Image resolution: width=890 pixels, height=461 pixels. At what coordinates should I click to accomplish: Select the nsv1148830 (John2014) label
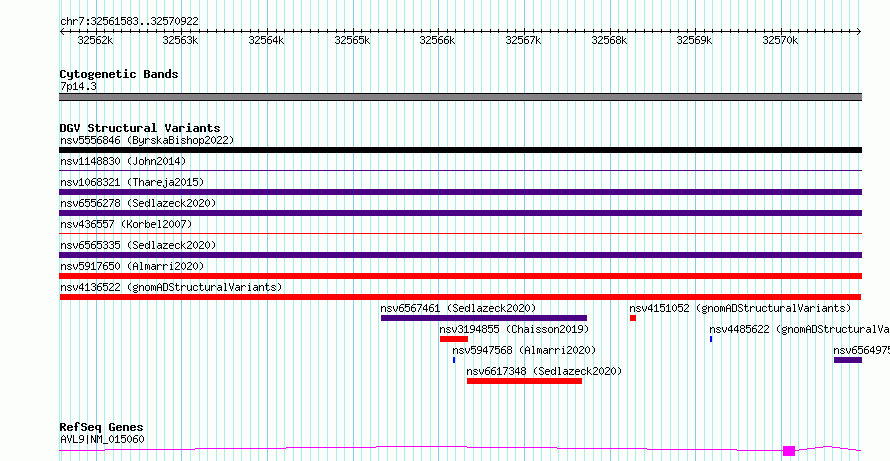(123, 161)
